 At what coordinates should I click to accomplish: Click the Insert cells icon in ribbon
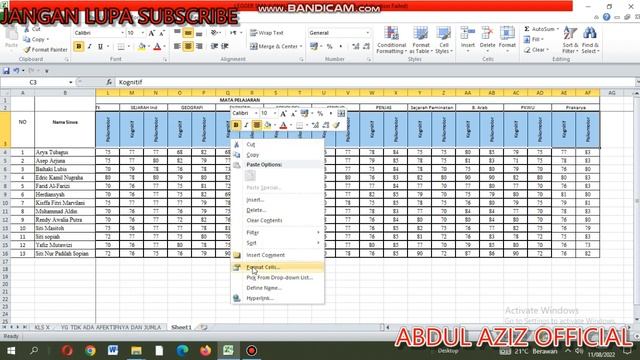coord(468,33)
